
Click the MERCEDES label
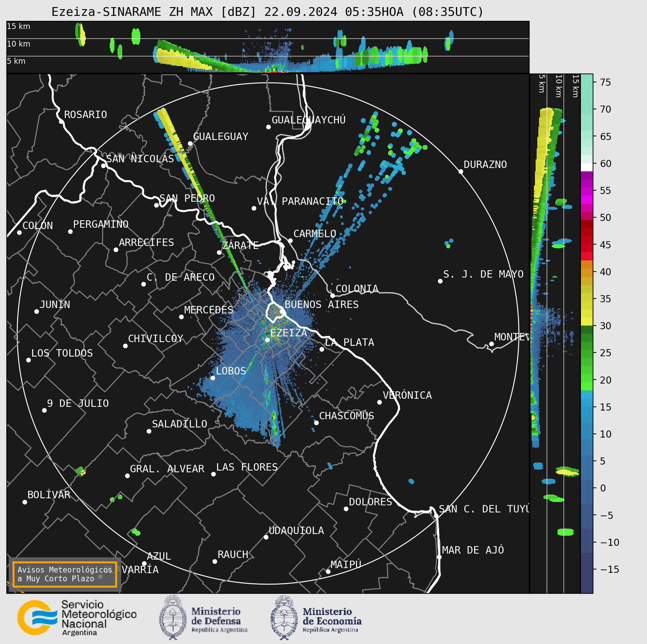click(209, 310)
